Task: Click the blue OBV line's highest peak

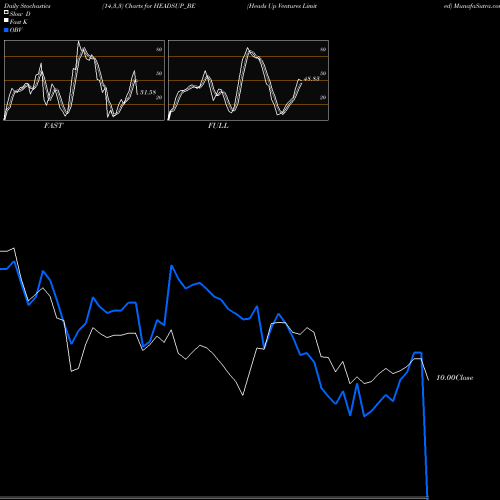Action: 14,262
